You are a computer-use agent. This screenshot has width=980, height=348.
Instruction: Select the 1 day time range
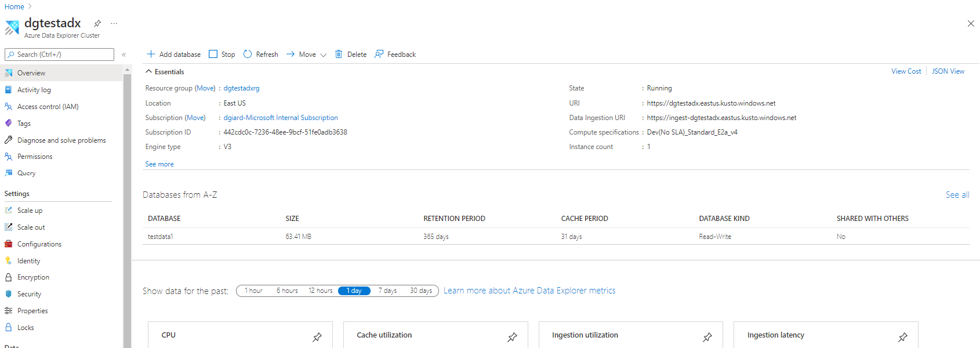354,291
